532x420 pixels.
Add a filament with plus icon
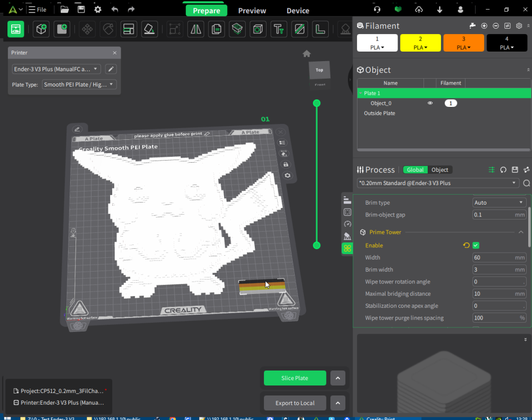pos(484,26)
